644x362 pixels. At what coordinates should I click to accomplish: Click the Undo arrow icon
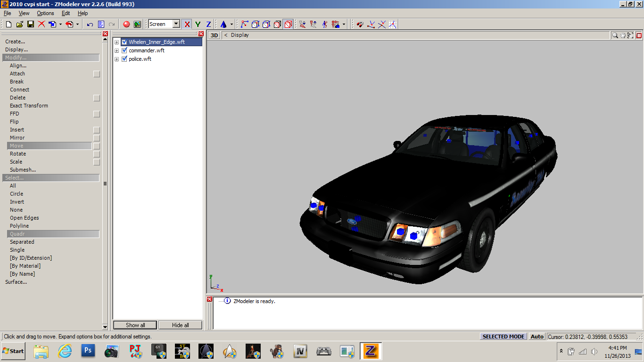(90, 24)
